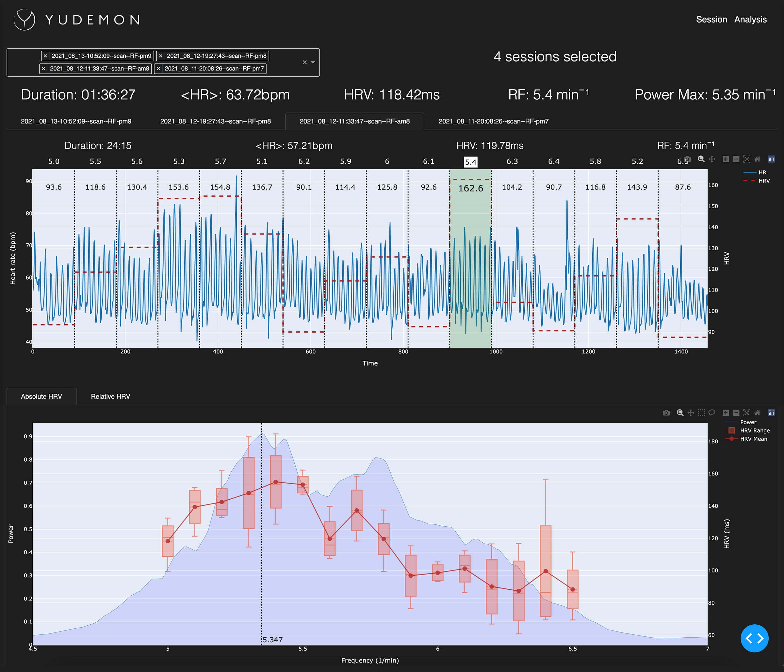Open the Session page
This screenshot has height=672, width=784.
point(711,19)
